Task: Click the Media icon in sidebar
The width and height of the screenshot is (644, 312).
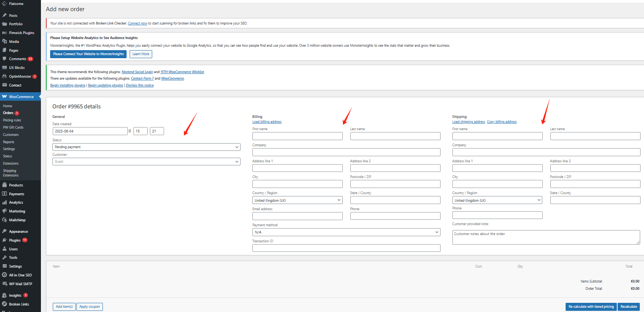Action: (x=5, y=41)
